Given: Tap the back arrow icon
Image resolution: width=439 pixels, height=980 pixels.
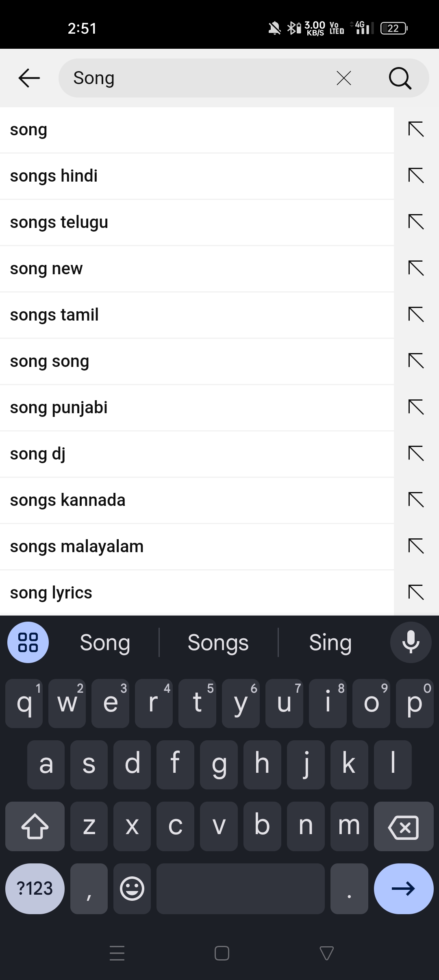Looking at the screenshot, I should click(x=29, y=78).
